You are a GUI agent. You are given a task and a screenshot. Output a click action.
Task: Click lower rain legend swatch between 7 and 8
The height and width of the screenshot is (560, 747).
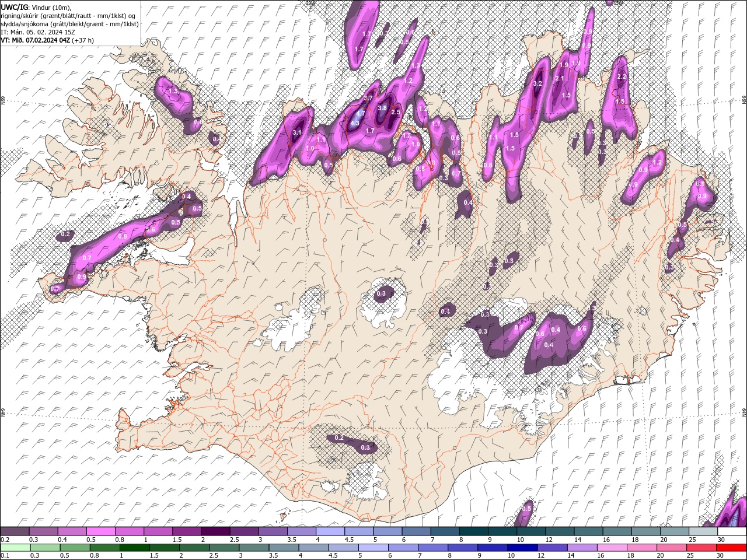tap(434, 548)
